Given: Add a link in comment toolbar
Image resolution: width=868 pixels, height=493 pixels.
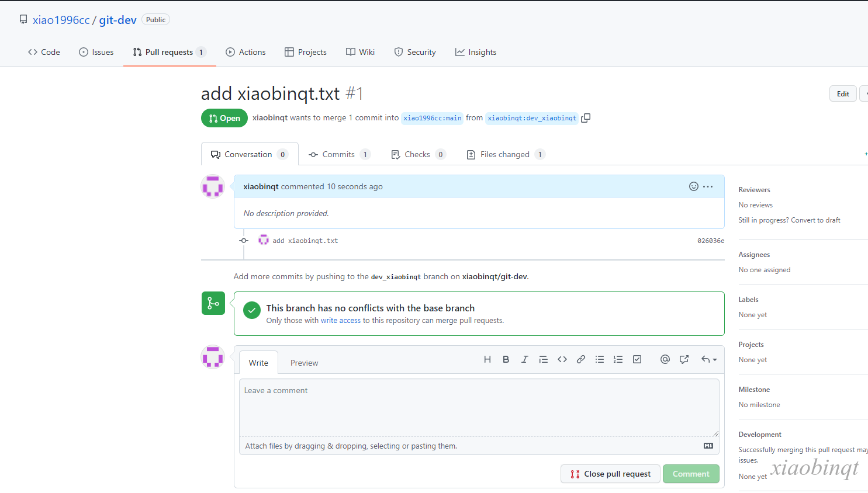Looking at the screenshot, I should (581, 359).
